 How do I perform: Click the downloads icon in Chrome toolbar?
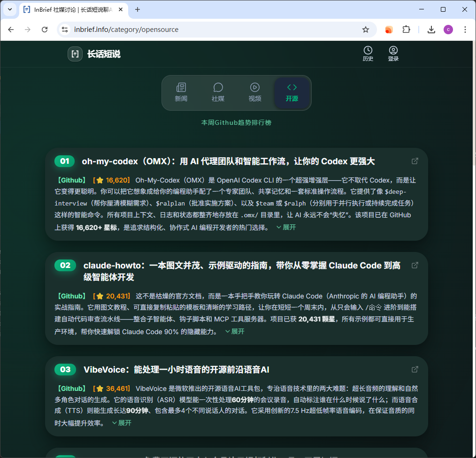click(x=431, y=29)
